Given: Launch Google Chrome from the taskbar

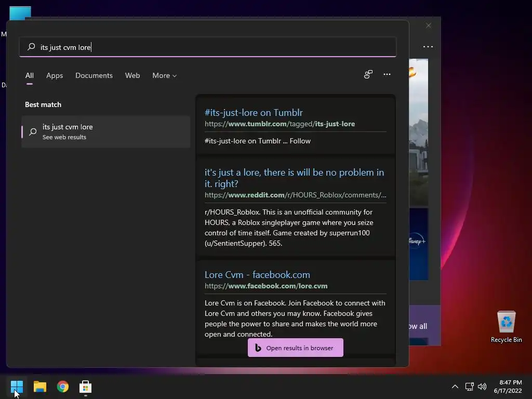Looking at the screenshot, I should [63, 387].
